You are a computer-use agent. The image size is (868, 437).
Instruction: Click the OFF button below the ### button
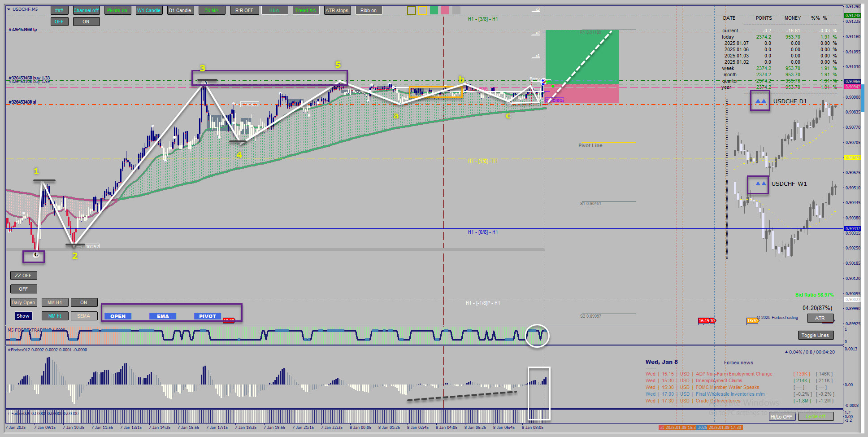coord(59,22)
